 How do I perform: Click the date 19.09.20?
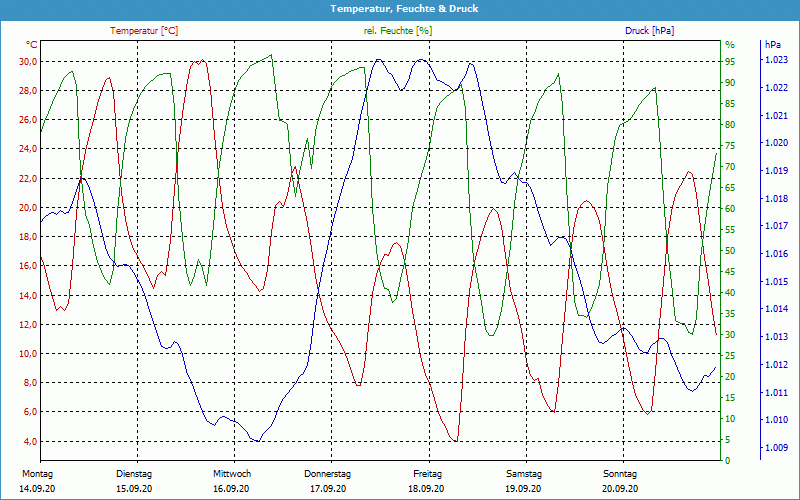(523, 488)
